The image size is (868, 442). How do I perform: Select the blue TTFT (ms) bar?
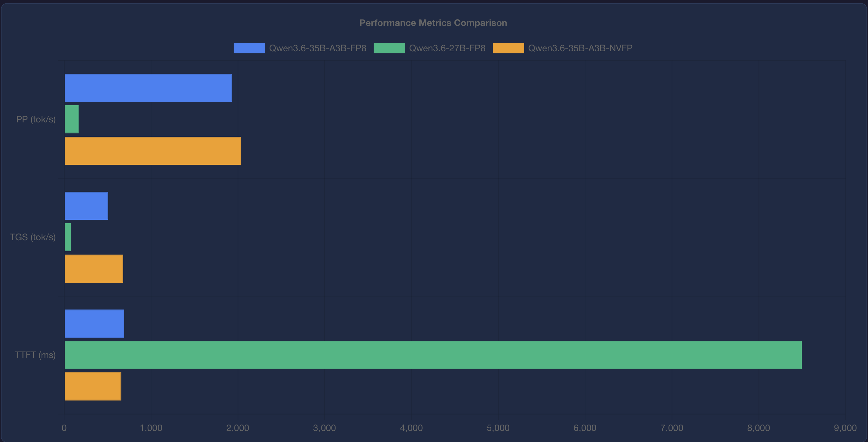pos(94,323)
